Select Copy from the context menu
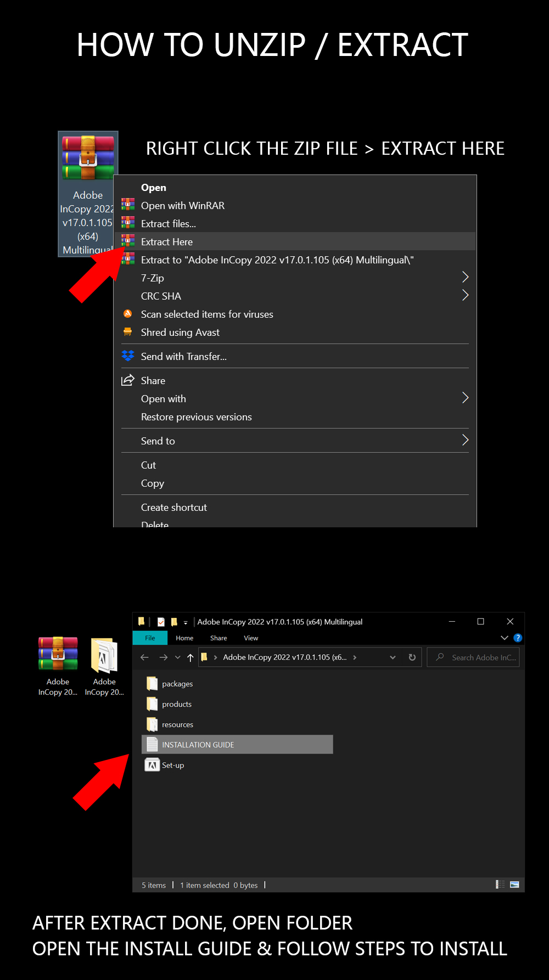Image resolution: width=549 pixels, height=980 pixels. 153,483
